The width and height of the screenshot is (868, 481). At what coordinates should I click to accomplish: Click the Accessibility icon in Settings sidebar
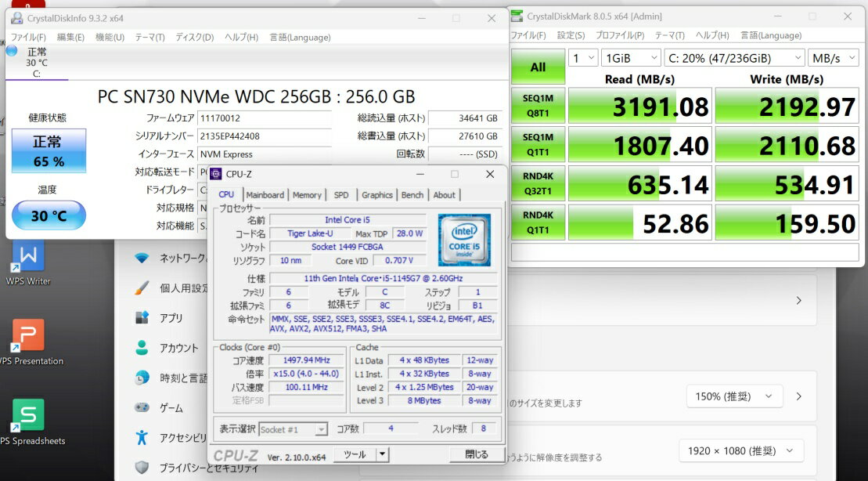coord(142,437)
